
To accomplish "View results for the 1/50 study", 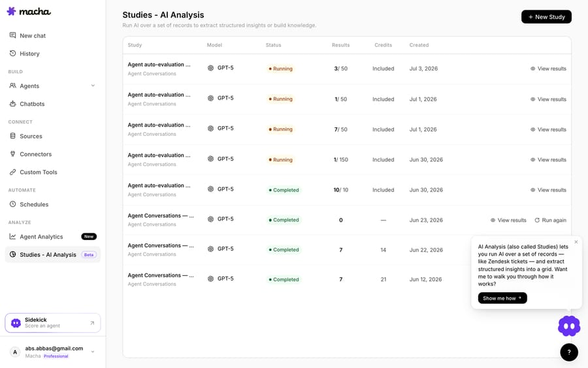I will [548, 99].
